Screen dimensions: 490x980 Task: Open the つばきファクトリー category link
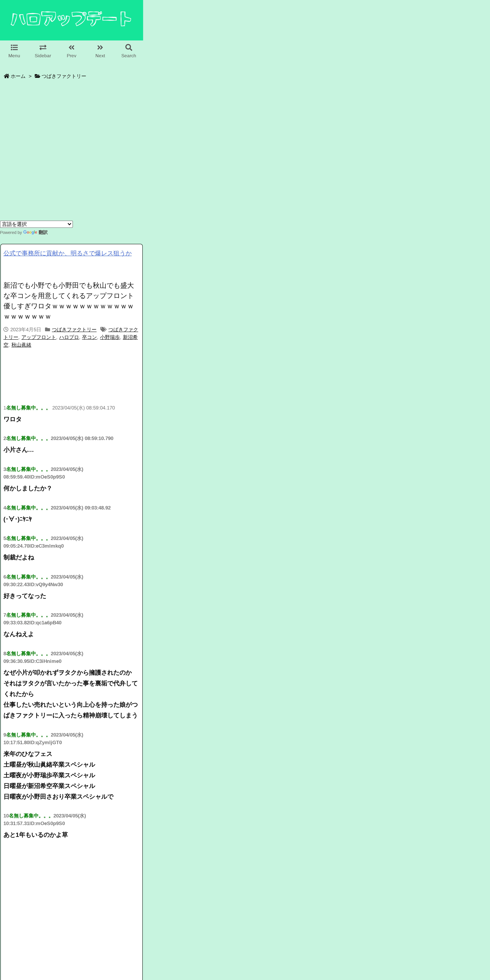(x=74, y=329)
